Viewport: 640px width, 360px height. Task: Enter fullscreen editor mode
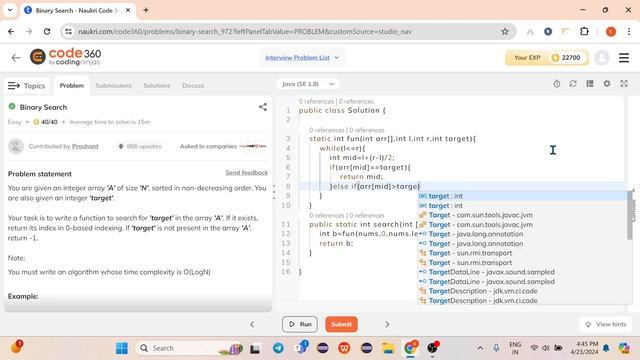624,84
